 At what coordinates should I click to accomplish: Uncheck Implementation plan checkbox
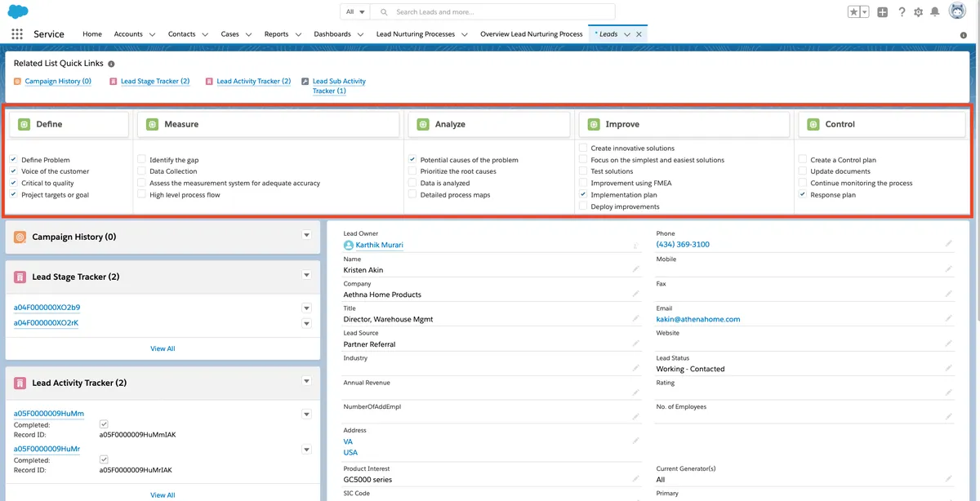coord(583,195)
